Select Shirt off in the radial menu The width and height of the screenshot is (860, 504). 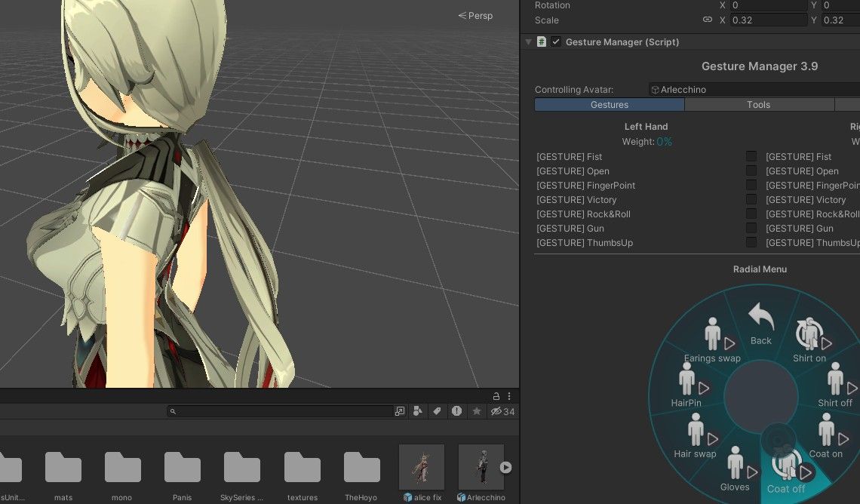click(x=835, y=385)
